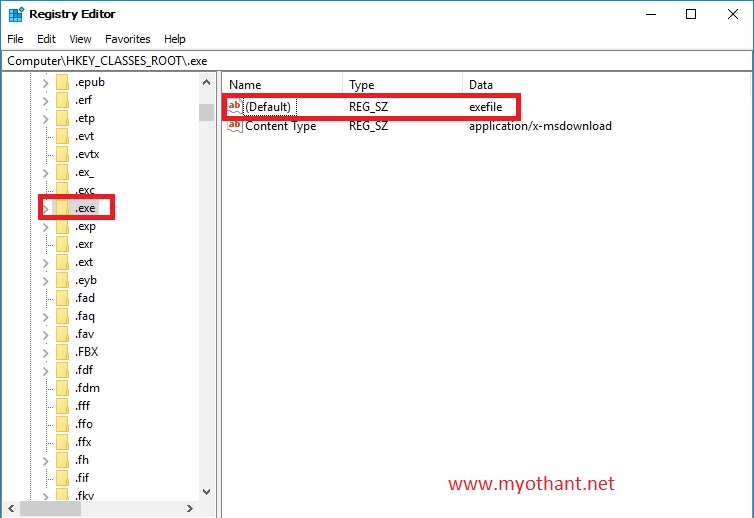Expand the .exp key
Screen dimensions: 754x518
click(45, 227)
